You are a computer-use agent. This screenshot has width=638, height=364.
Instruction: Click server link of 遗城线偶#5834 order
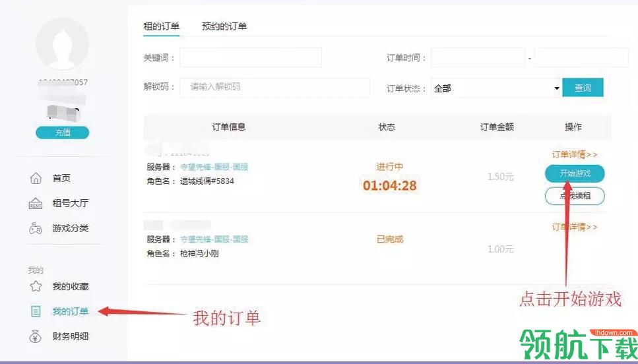pyautogui.click(x=214, y=167)
